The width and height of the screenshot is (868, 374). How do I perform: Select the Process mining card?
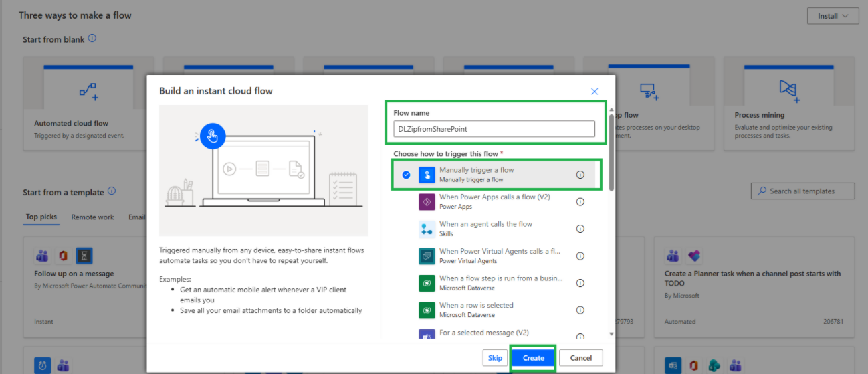click(789, 102)
